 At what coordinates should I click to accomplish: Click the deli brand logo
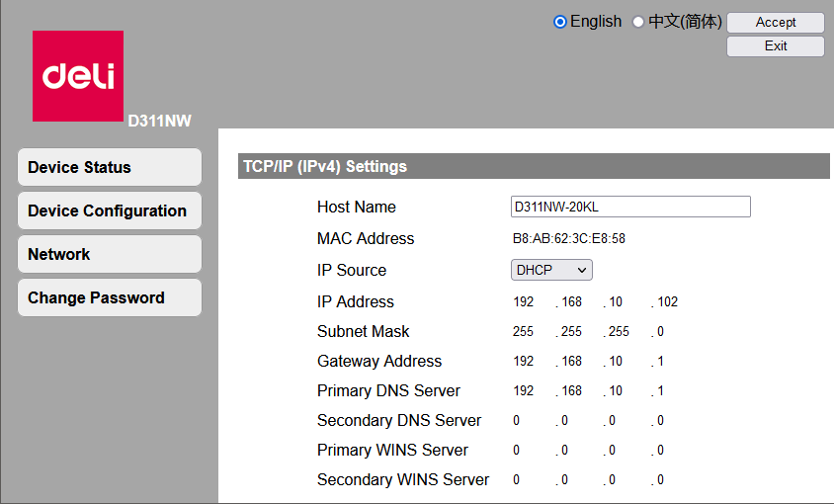[x=78, y=76]
